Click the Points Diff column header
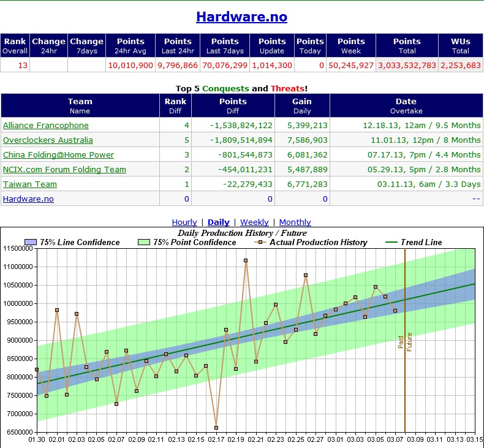The height and width of the screenshot is (448, 484). click(233, 105)
